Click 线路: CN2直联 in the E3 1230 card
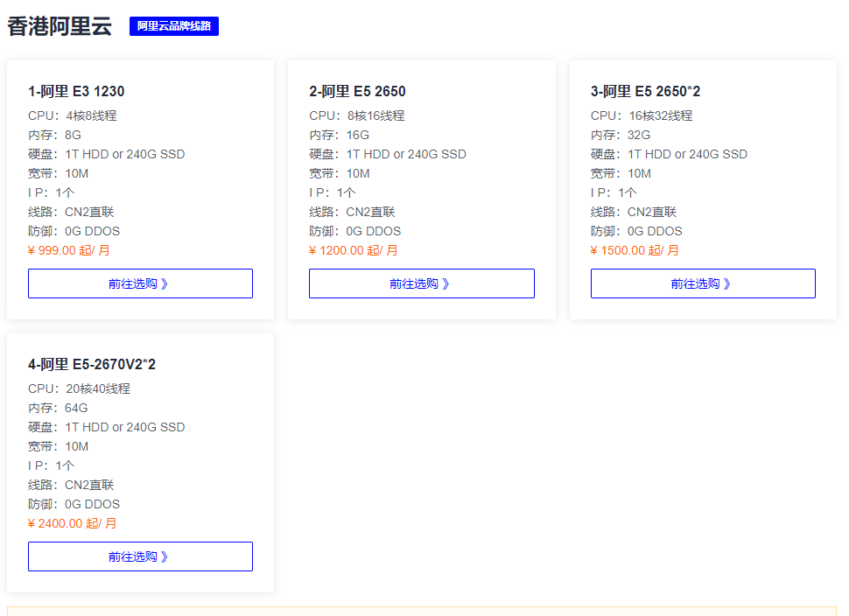 tap(72, 212)
